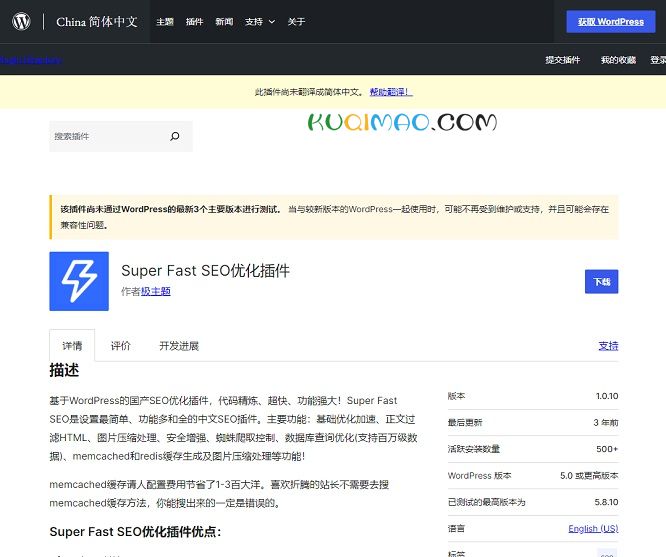
Task: Click the 下载 download button
Action: click(x=601, y=282)
